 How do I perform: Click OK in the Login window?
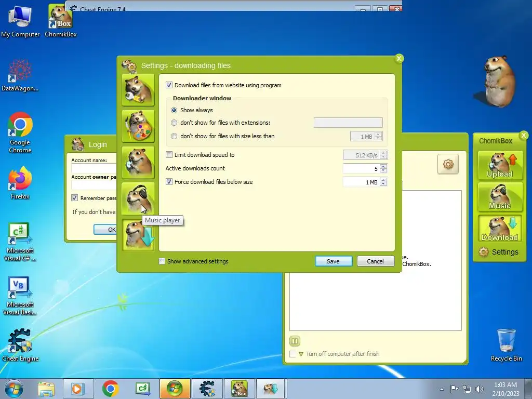[105, 230]
